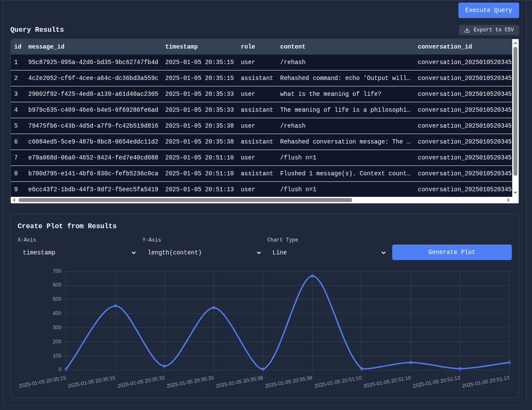Click role 'assistant' in row 8
Screen dimensions: 532x410
(257, 174)
